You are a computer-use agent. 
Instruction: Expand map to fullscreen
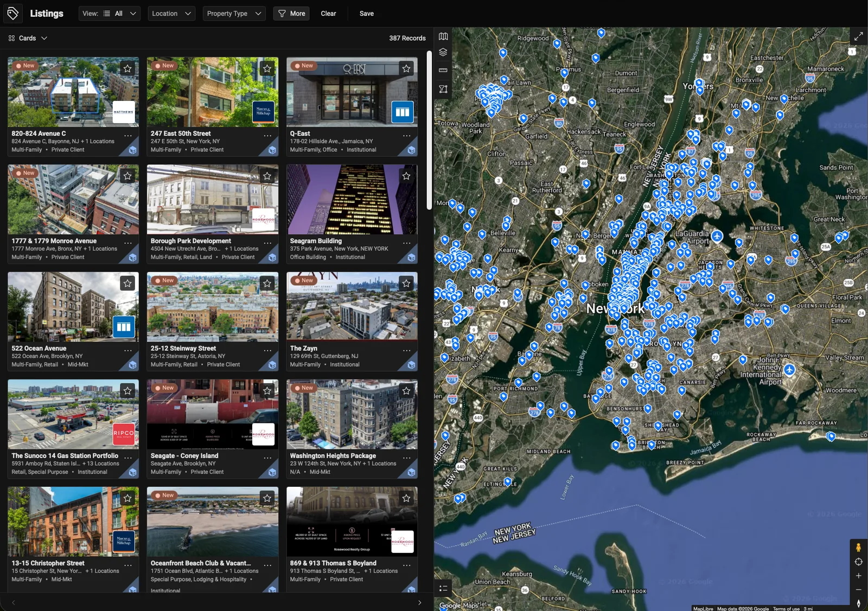coord(858,36)
